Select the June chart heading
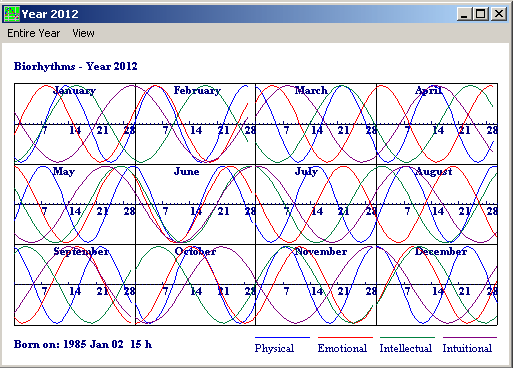The width and height of the screenshot is (513, 368). point(186,172)
